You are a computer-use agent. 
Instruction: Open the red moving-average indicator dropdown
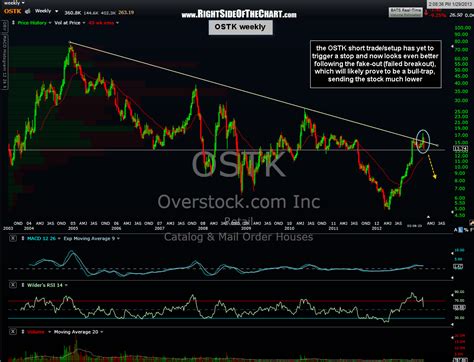[117, 23]
